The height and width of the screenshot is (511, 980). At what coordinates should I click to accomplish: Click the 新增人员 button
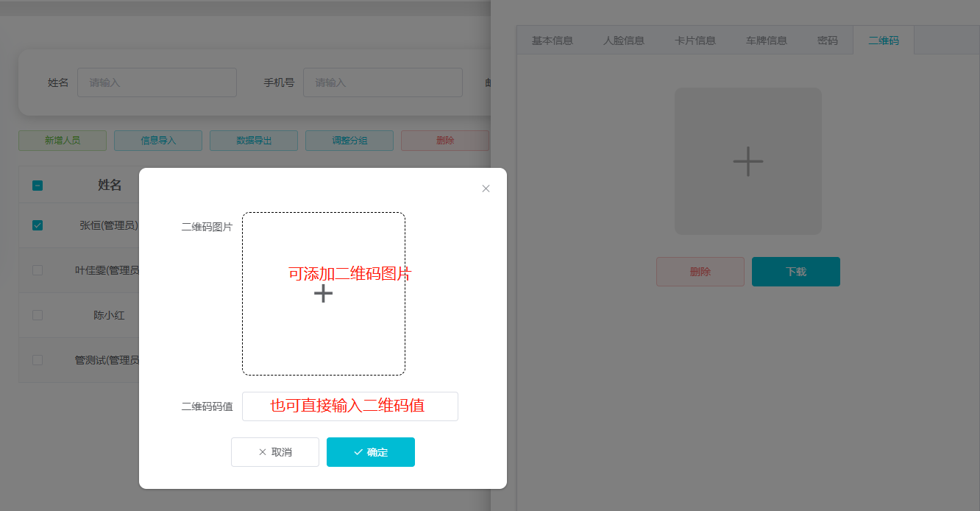[x=63, y=141]
